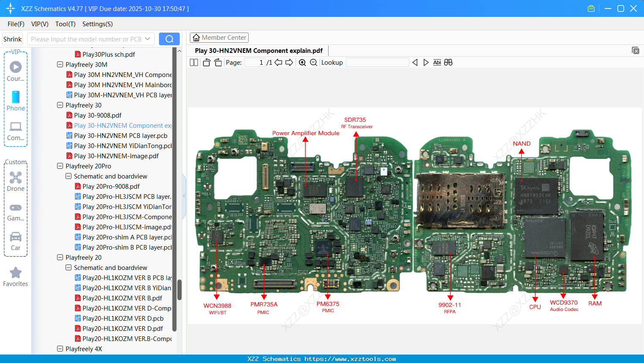Screen dimensions: 644x363
Task: Open the File(F) menu
Action: 16,24
